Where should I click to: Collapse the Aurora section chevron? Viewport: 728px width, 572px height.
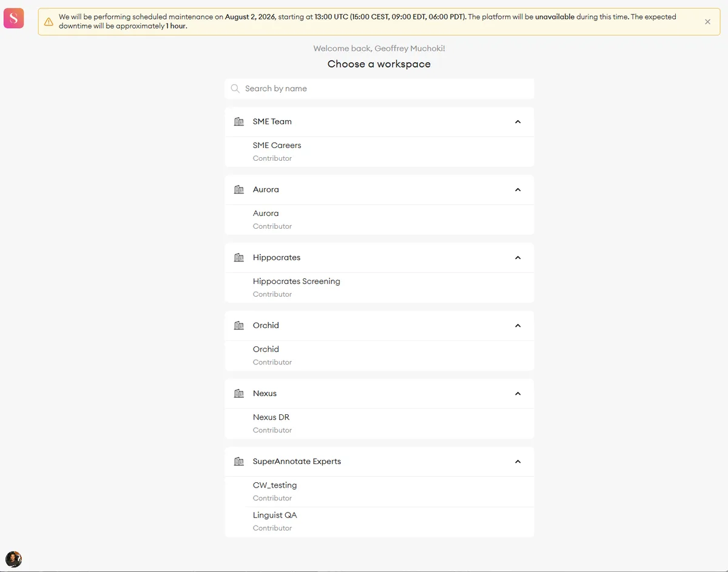(x=517, y=190)
